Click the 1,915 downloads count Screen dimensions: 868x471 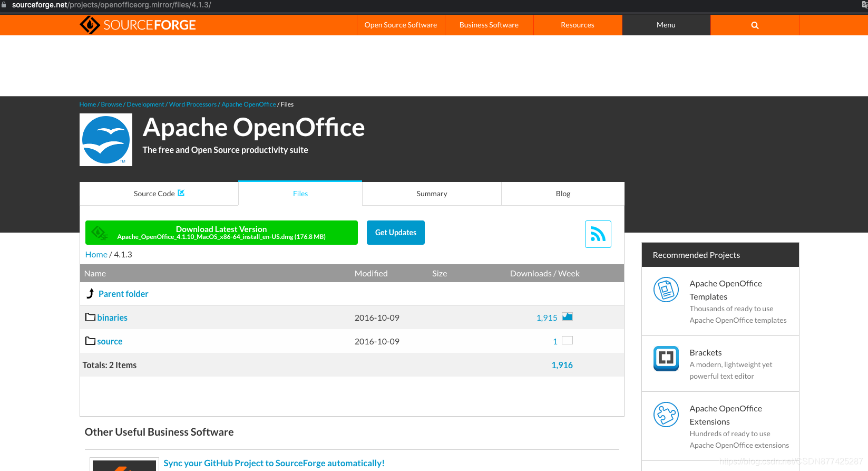547,318
